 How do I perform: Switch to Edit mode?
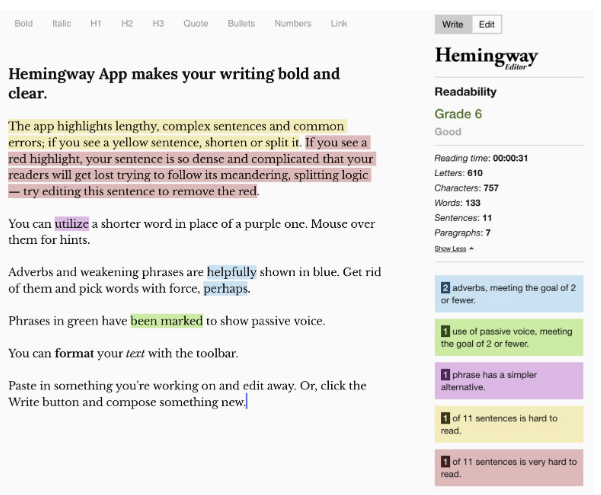tap(486, 25)
